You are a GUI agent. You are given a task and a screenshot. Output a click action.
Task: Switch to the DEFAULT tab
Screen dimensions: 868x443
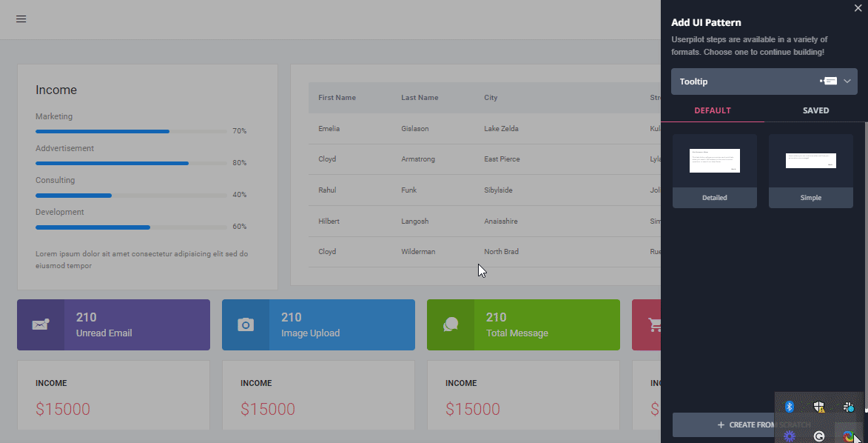(x=713, y=110)
